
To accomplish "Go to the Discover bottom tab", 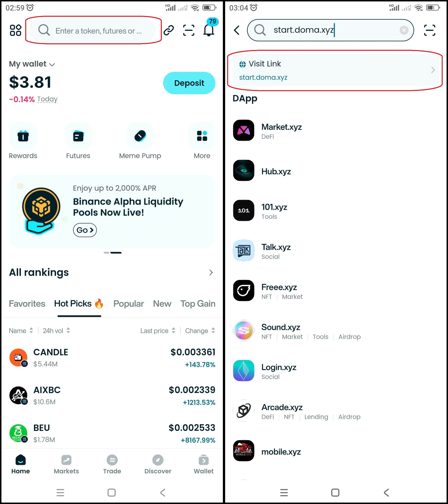I will click(x=158, y=464).
